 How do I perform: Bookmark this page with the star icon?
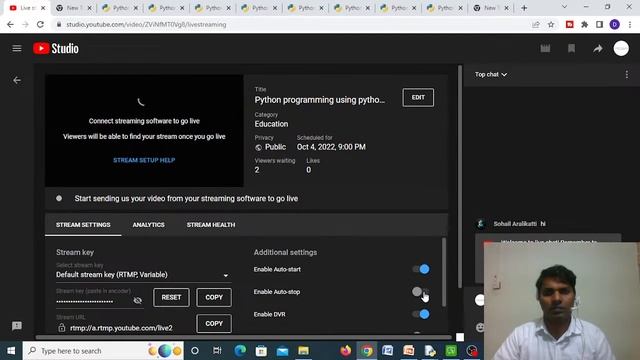tap(551, 24)
